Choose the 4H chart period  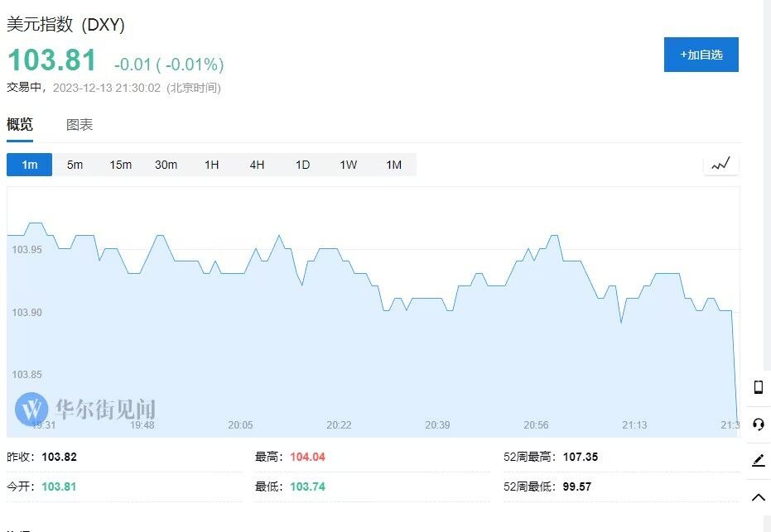point(258,165)
